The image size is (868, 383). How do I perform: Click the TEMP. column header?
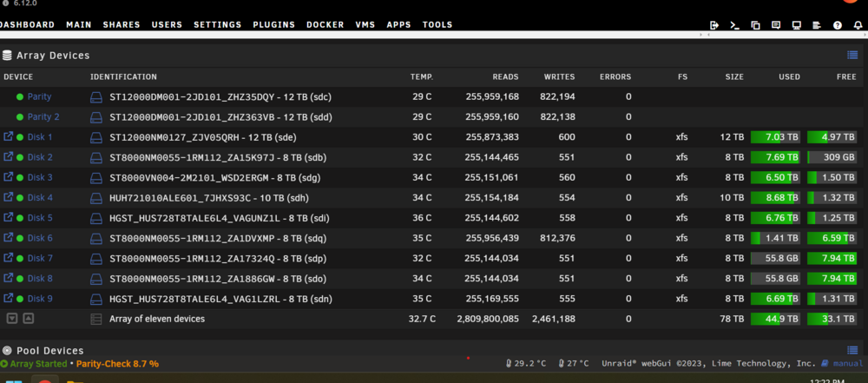click(x=422, y=77)
